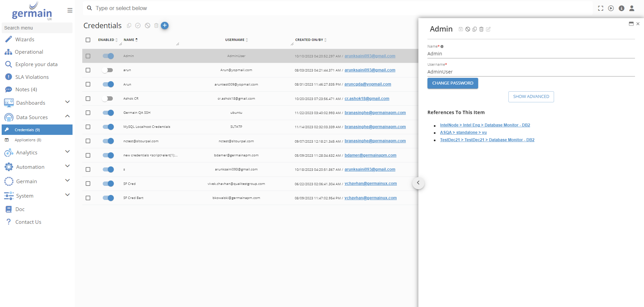Open the ASQA > standalone > yu reference link
Viewport: 644px width, 307px height.
[463, 133]
